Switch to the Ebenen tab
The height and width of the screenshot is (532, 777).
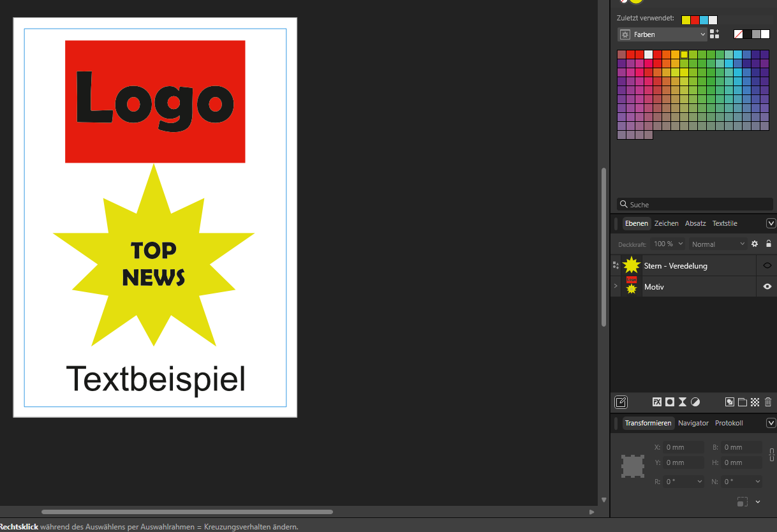[x=637, y=223]
